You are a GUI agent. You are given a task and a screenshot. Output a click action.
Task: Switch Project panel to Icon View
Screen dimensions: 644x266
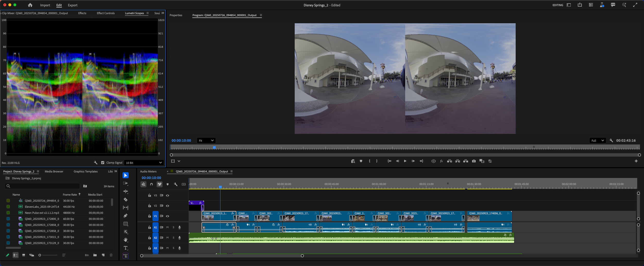(23, 255)
